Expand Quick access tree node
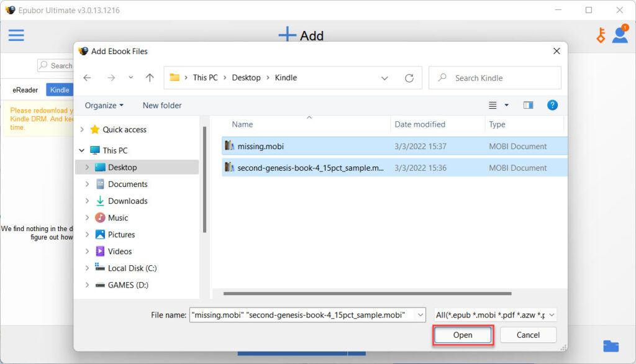636x364 pixels. click(x=83, y=129)
